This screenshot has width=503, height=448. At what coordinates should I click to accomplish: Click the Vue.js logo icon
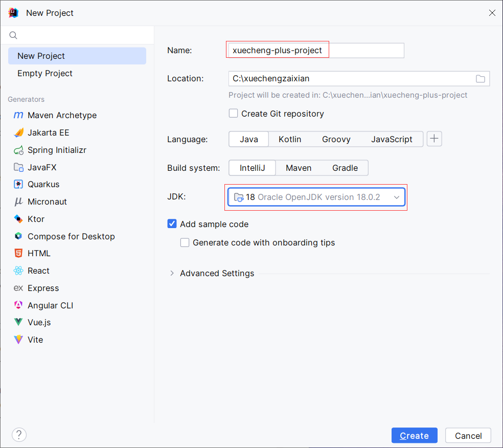tap(18, 322)
